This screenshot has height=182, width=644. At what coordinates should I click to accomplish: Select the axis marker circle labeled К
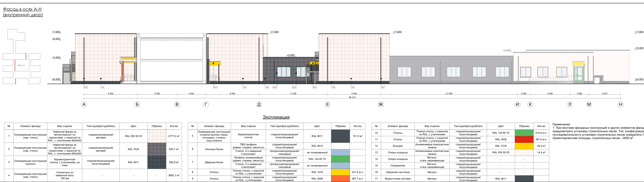530,104
